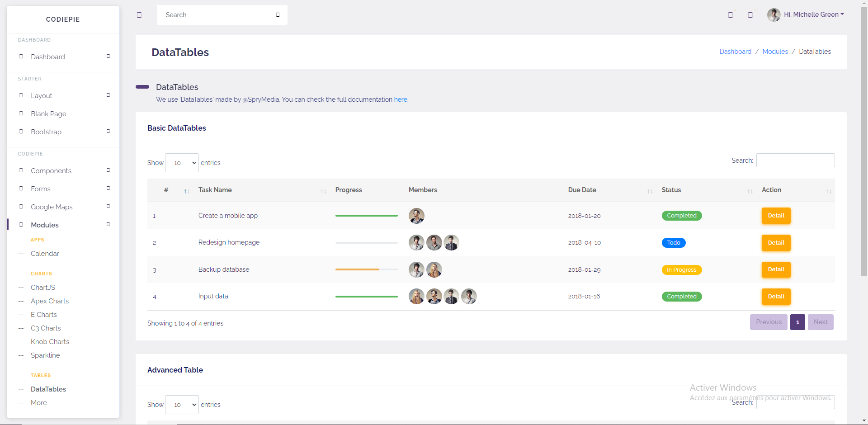
Task: Click the Todo status badge
Action: pos(674,243)
